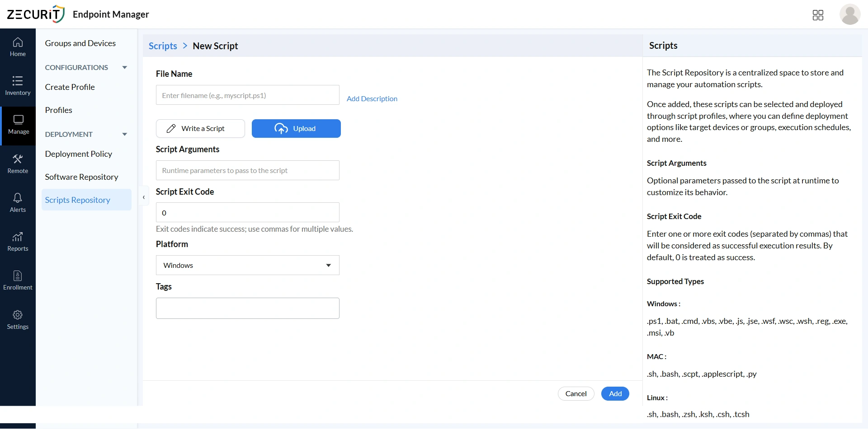Open the Reports section
The width and height of the screenshot is (868, 430).
[17, 242]
